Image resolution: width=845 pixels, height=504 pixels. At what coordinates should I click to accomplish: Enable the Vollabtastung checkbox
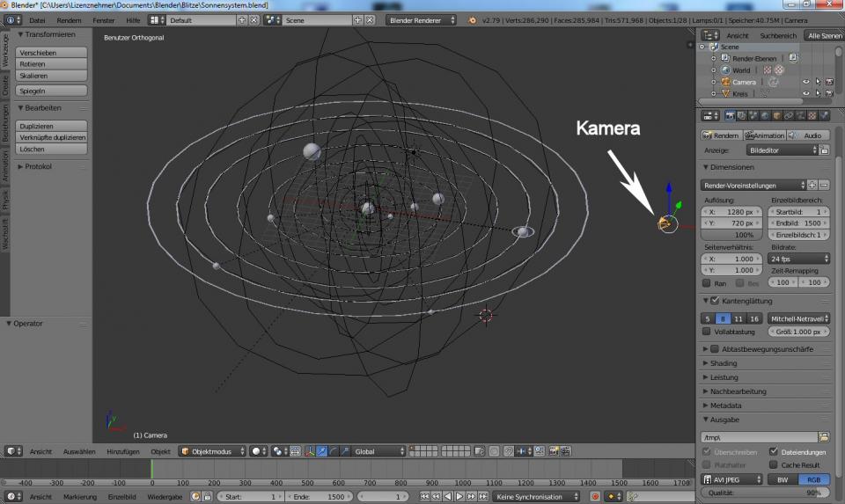[x=707, y=332]
